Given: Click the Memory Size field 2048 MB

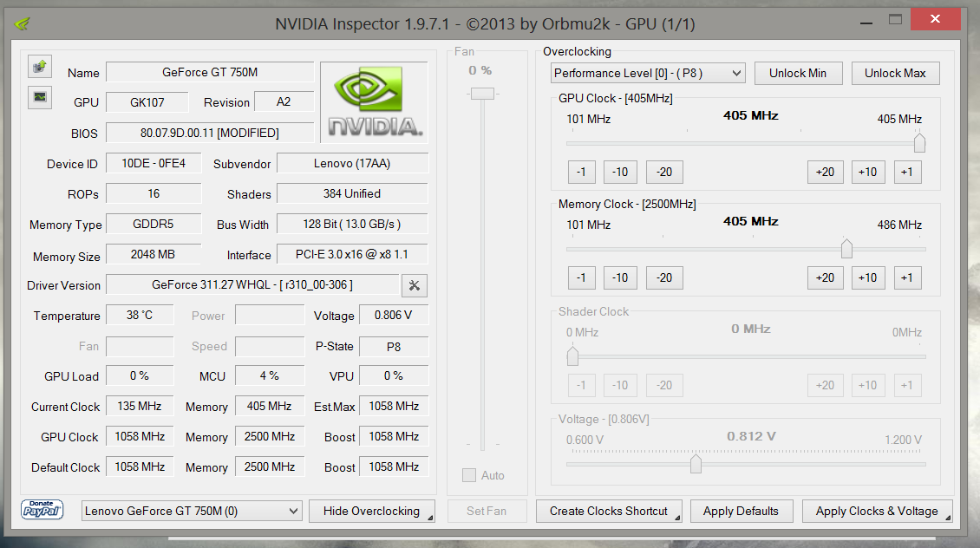Looking at the screenshot, I should (154, 254).
